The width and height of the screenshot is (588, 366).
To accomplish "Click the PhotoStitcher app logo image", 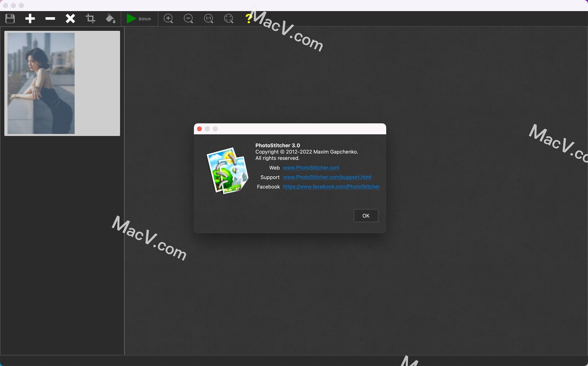I will point(228,171).
